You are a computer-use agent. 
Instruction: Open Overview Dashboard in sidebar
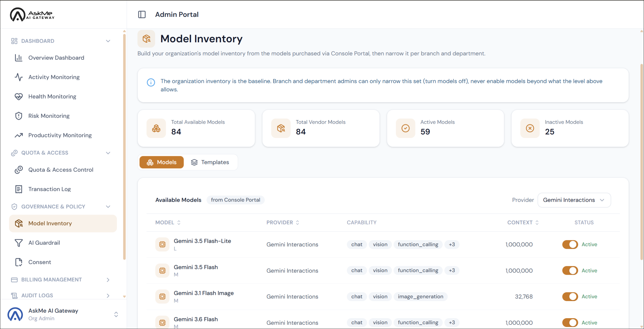(63, 58)
